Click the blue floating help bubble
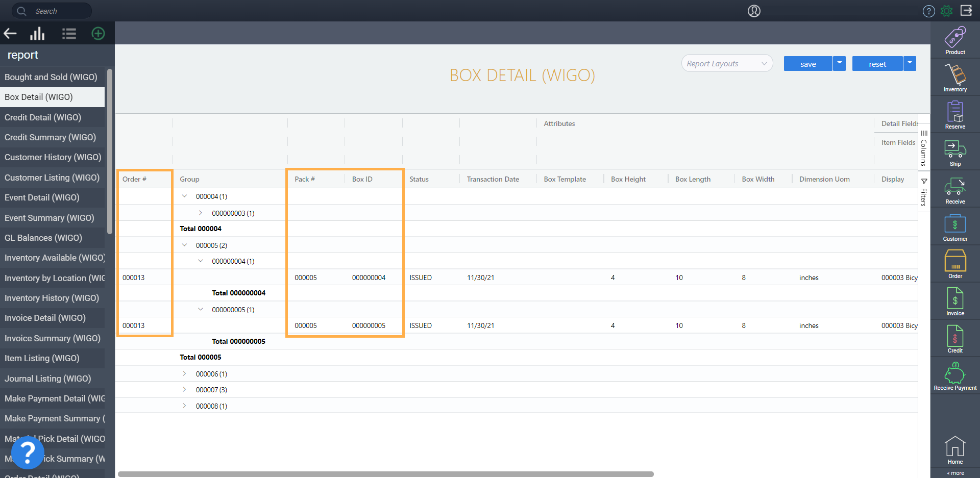The height and width of the screenshot is (478, 980). click(x=28, y=452)
